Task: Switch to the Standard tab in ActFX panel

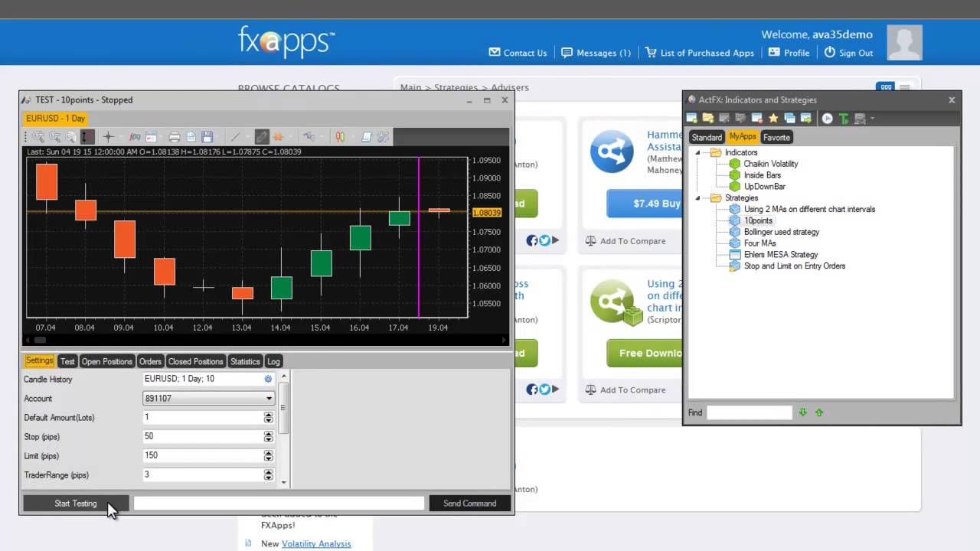Action: pyautogui.click(x=707, y=137)
